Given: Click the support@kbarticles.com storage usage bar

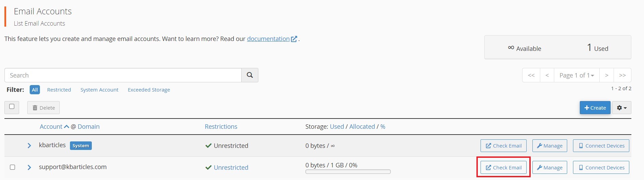Looking at the screenshot, I should [x=348, y=172].
